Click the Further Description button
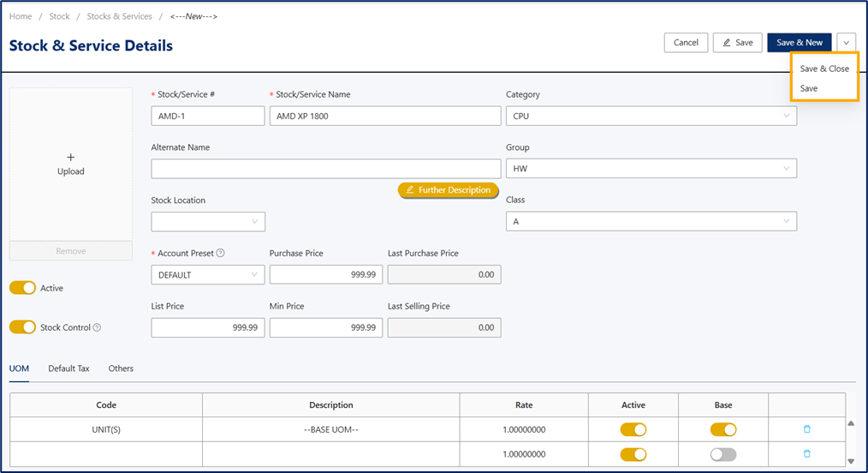Viewport: 868px width, 473px height. 449,190
